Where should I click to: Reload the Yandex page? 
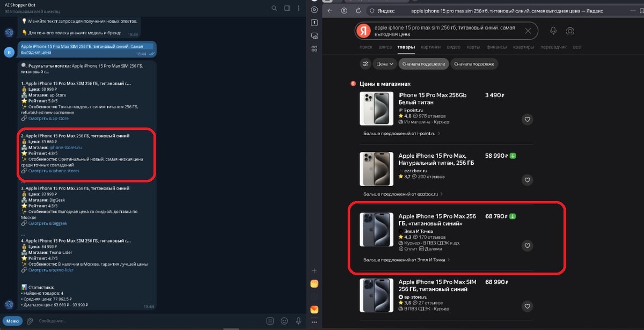click(358, 10)
